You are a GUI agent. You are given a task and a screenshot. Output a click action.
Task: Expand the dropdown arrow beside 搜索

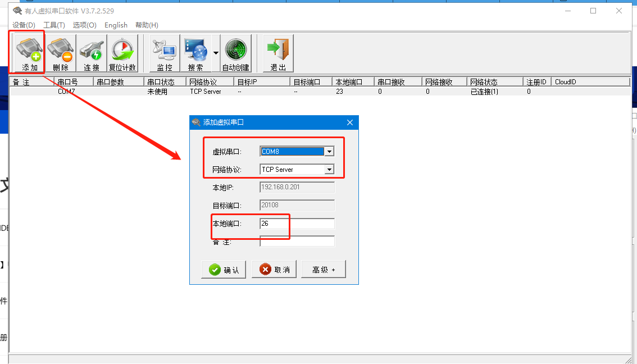[x=216, y=53]
